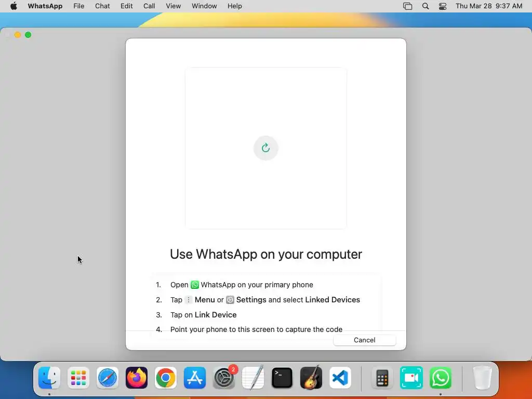Launch Google Chrome from the Dock
The width and height of the screenshot is (532, 399).
click(x=166, y=378)
